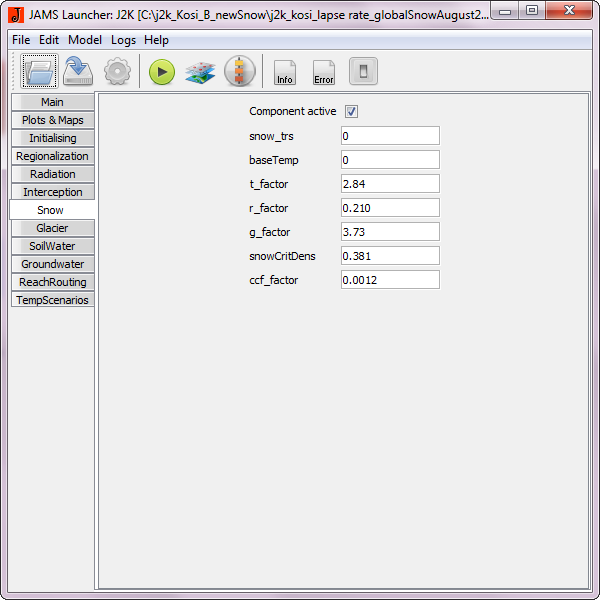
Task: Focus the ccf_factor input field
Action: (389, 280)
